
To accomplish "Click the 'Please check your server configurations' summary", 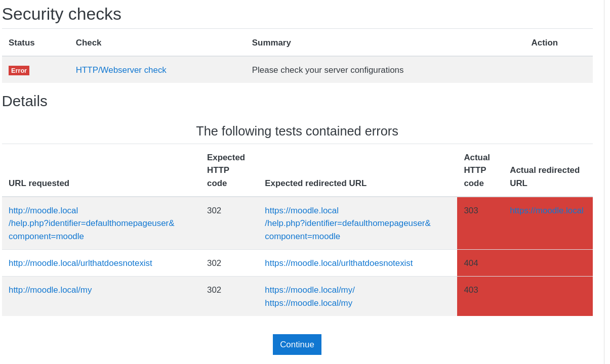I will [x=328, y=70].
